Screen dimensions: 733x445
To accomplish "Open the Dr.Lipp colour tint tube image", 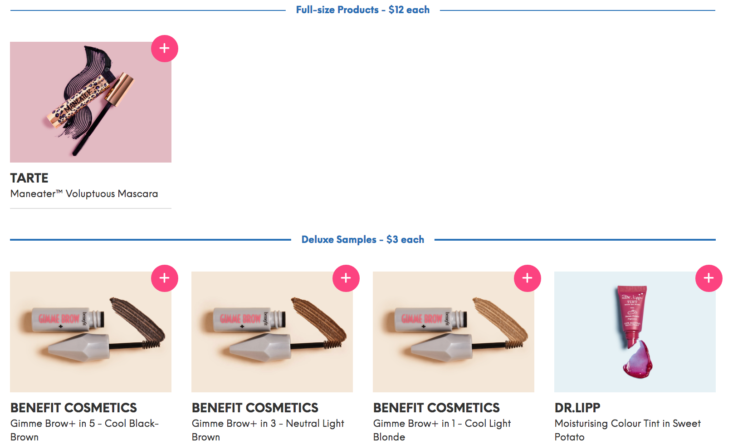I will tap(635, 332).
